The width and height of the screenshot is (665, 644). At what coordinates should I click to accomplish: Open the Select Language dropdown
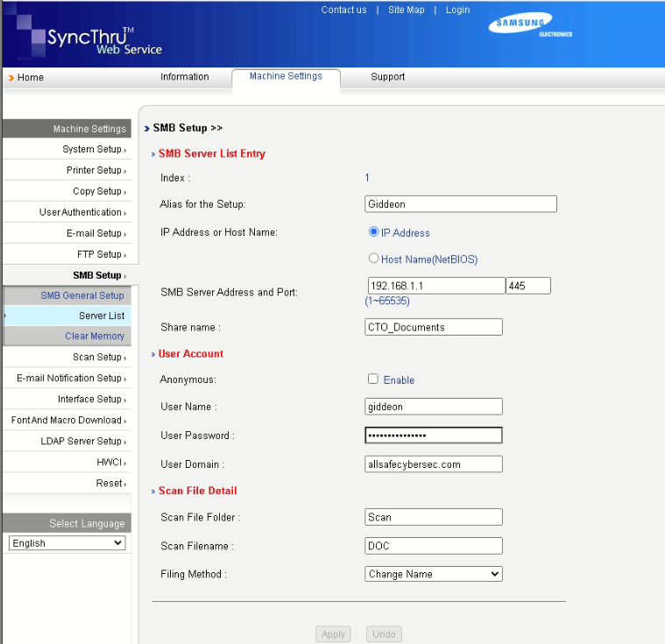pos(67,542)
